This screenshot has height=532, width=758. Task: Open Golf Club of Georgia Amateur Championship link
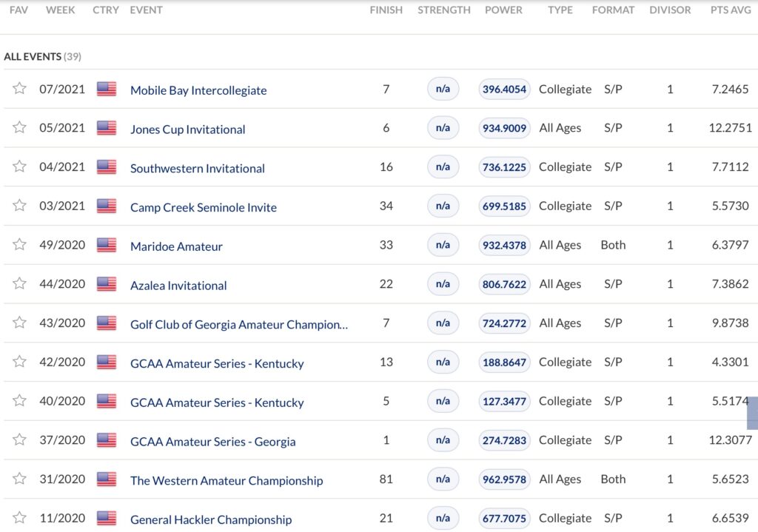(238, 325)
